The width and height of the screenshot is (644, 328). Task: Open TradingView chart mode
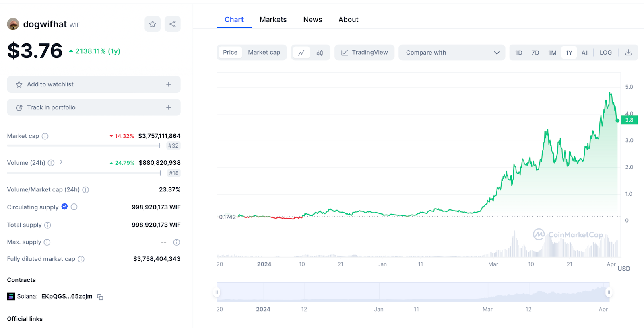point(365,53)
